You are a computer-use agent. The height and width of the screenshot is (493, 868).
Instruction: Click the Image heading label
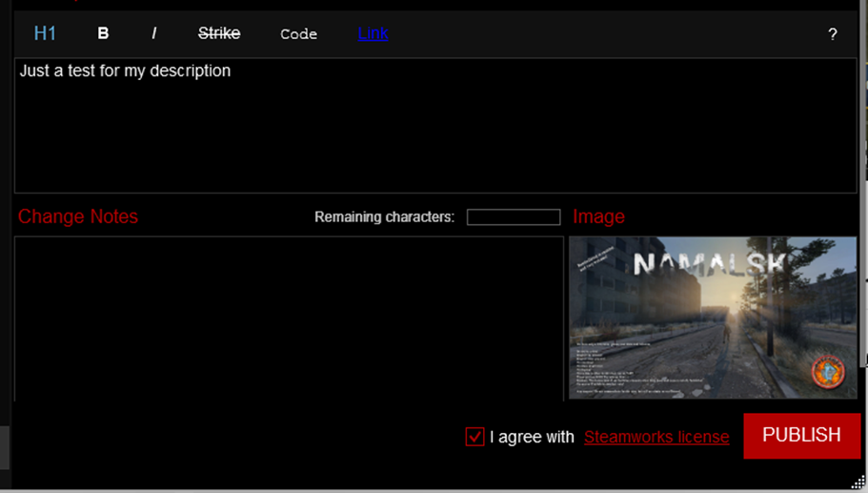(599, 216)
